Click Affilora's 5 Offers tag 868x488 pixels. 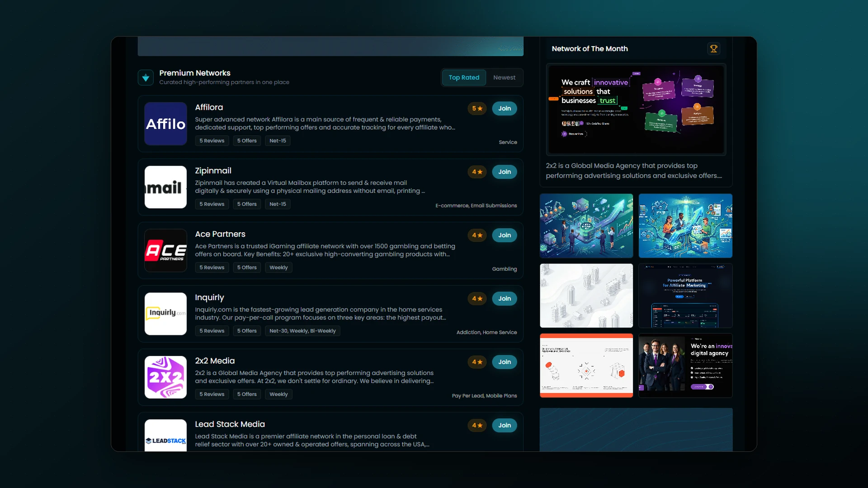coord(247,141)
